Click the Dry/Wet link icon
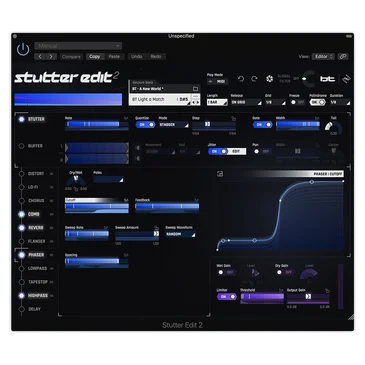365x365 pixels. click(x=76, y=189)
